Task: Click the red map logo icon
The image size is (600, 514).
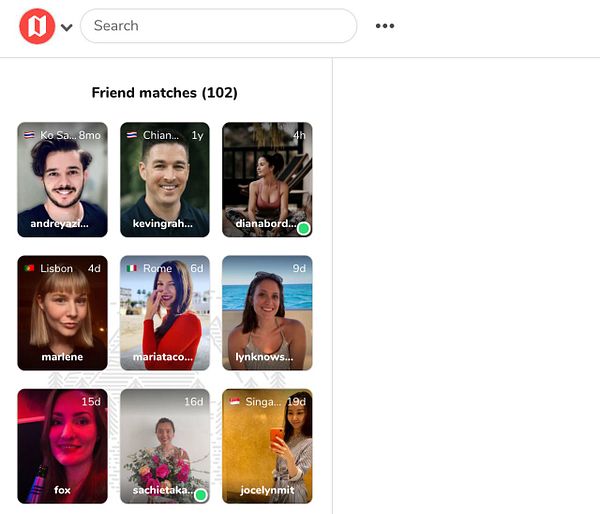Action: point(37,26)
